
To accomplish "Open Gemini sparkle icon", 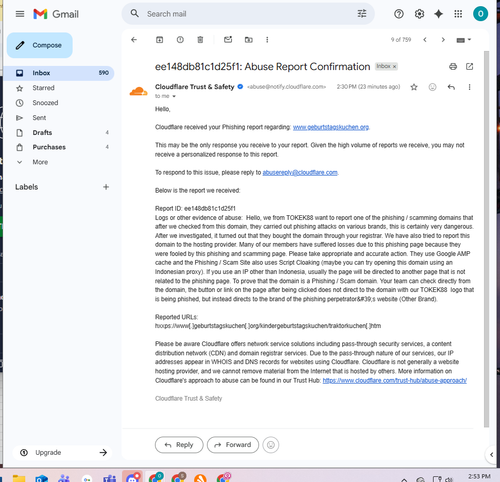I will point(439,14).
